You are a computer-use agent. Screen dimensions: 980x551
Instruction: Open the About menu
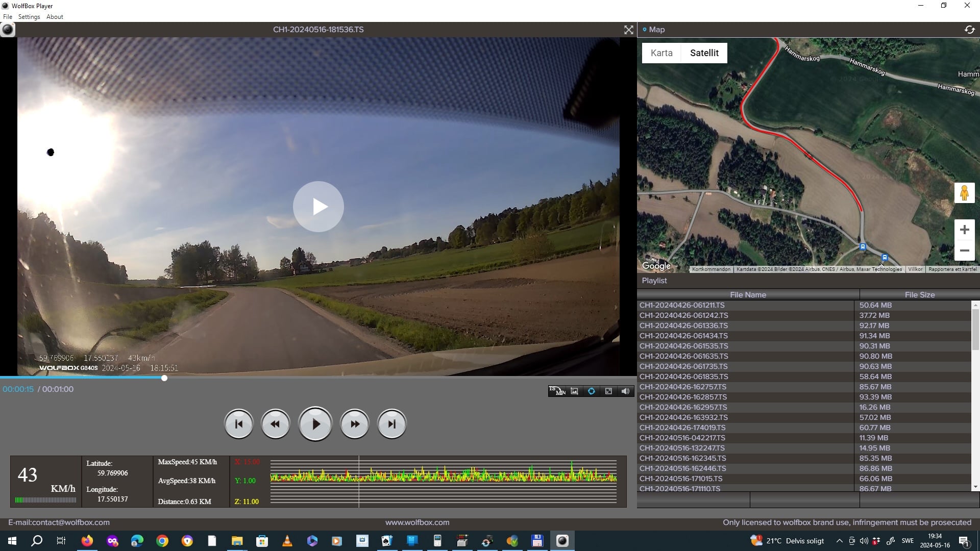point(55,17)
